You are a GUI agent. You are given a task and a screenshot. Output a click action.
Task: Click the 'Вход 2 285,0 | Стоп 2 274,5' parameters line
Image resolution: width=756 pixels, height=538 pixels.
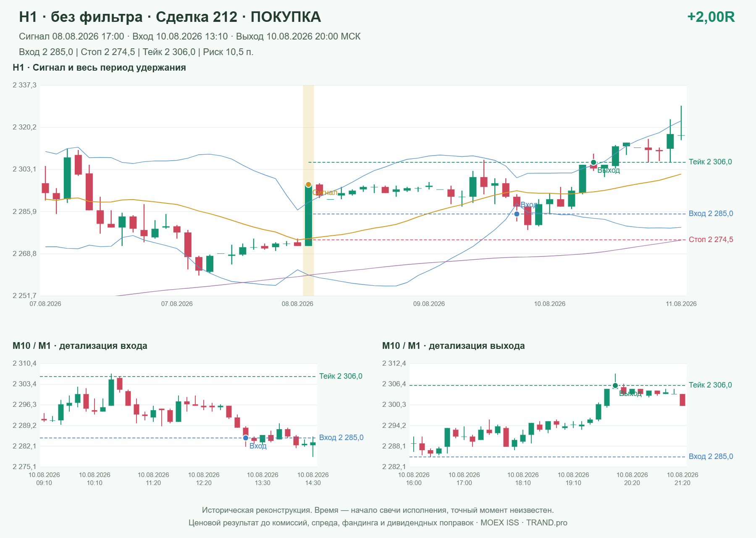(x=136, y=52)
